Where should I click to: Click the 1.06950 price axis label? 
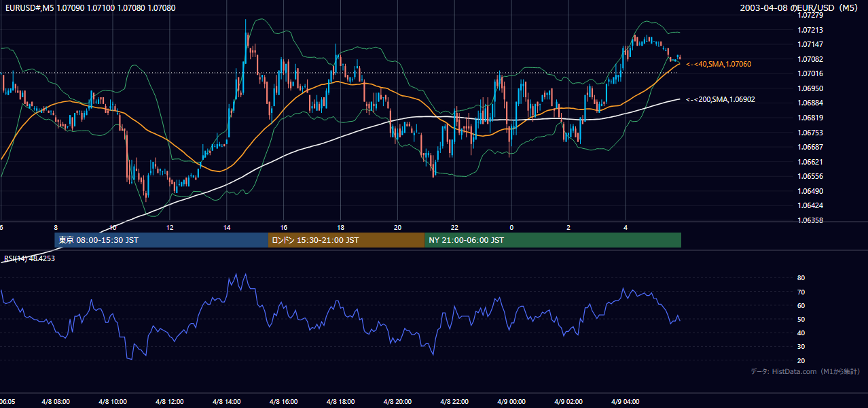coord(810,88)
